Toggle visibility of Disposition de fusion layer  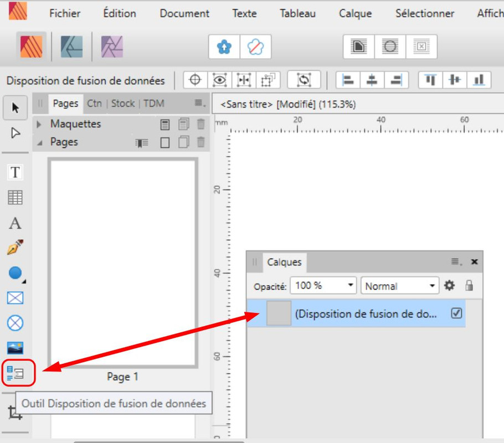[456, 313]
